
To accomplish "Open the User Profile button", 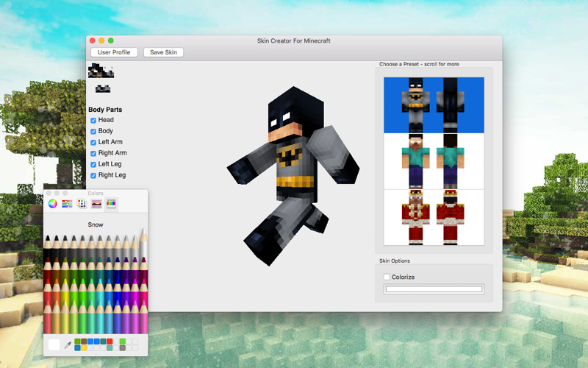I will (114, 52).
